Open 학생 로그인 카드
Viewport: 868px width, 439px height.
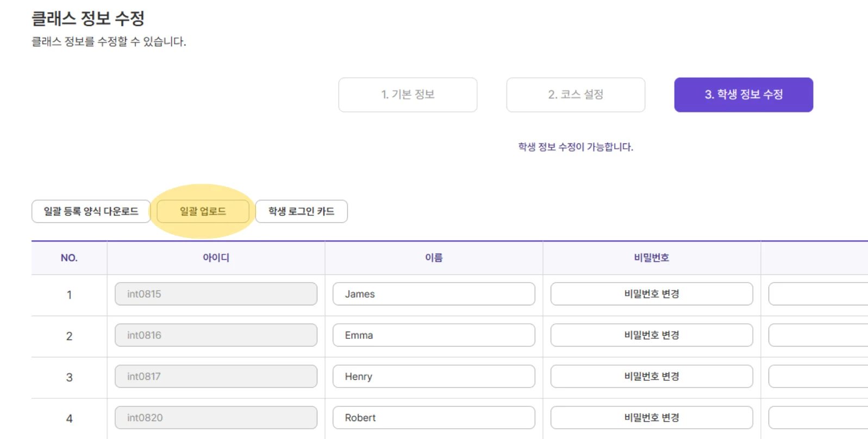tap(301, 211)
